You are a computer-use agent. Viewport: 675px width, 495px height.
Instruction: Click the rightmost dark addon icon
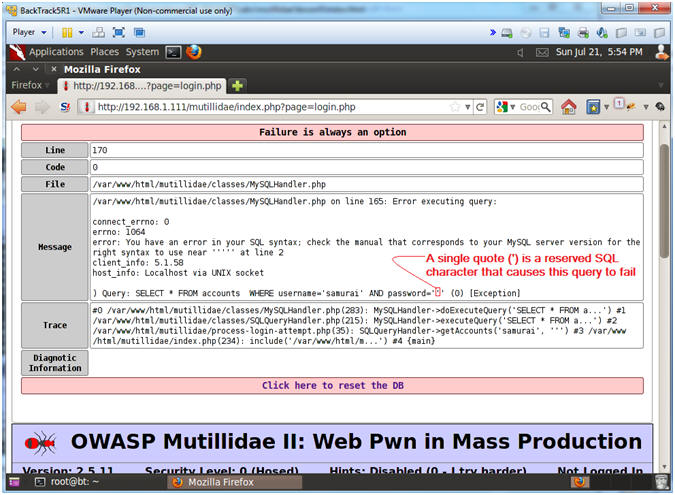click(660, 107)
